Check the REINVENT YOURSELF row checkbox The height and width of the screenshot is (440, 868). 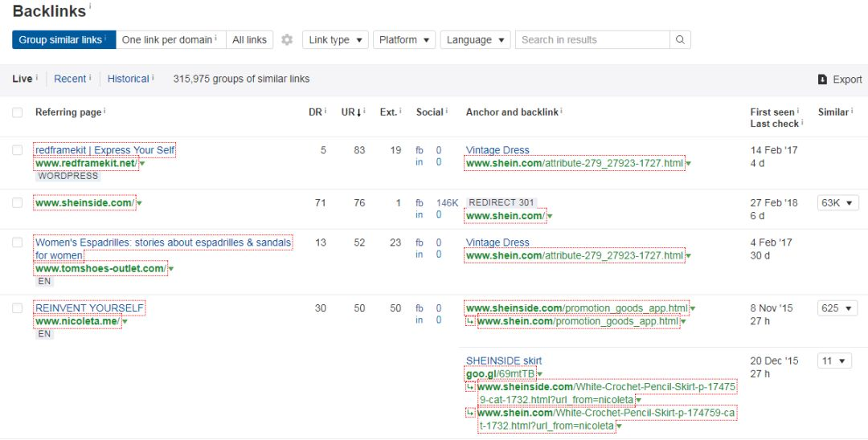18,308
